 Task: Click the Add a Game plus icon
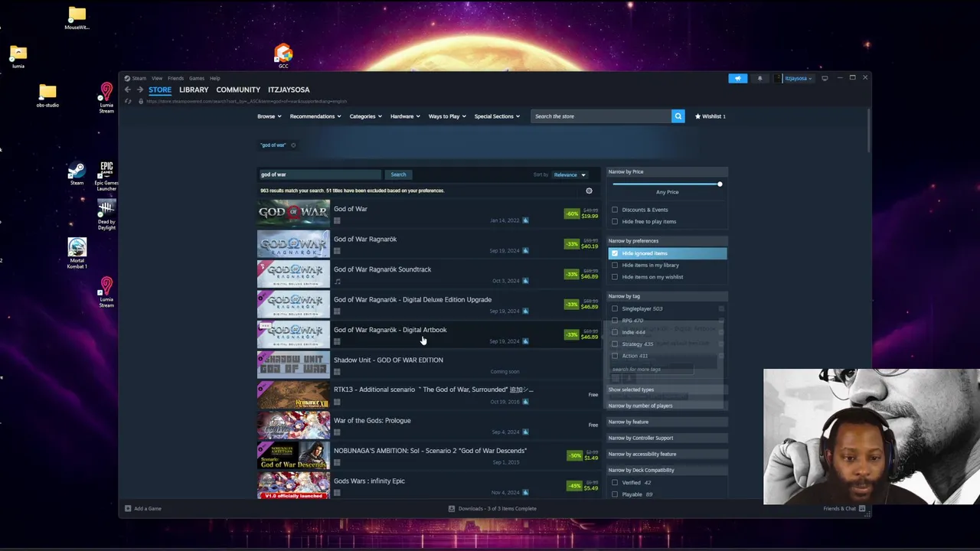click(128, 508)
